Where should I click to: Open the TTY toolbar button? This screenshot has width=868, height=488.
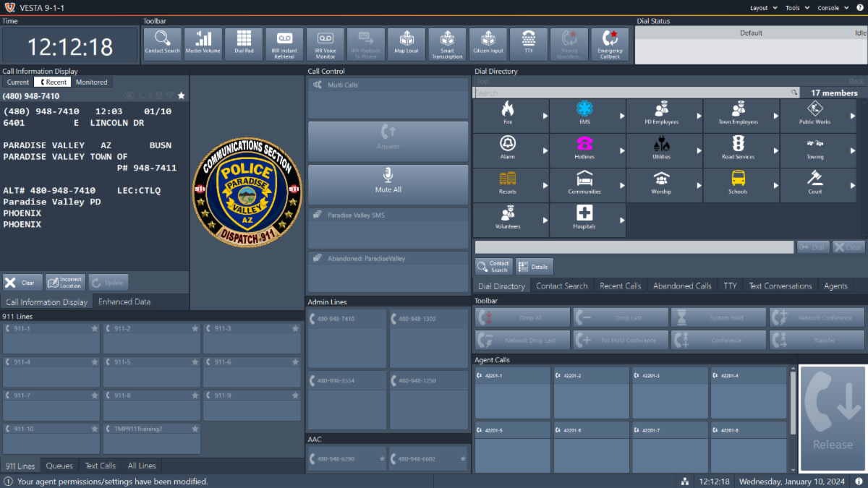click(529, 45)
